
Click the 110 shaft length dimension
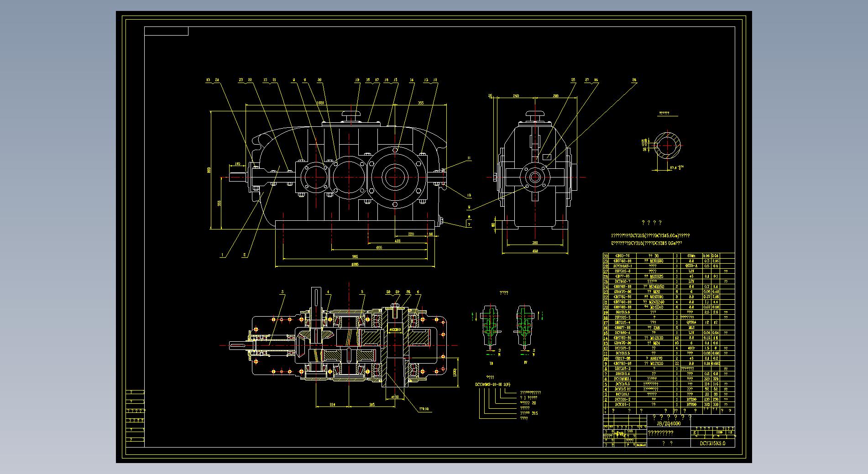point(237,164)
